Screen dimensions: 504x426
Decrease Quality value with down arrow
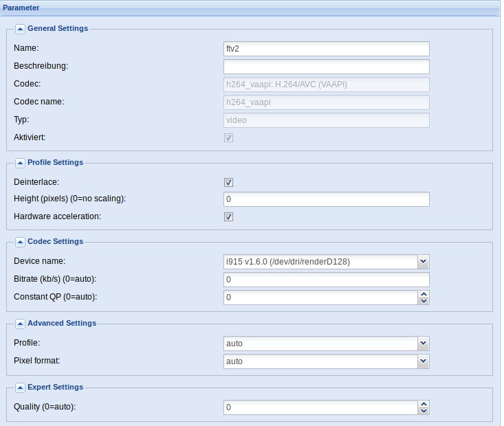point(424,411)
